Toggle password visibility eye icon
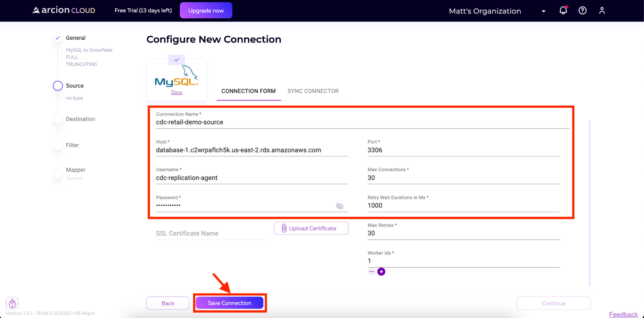The height and width of the screenshot is (318, 644). [x=340, y=206]
